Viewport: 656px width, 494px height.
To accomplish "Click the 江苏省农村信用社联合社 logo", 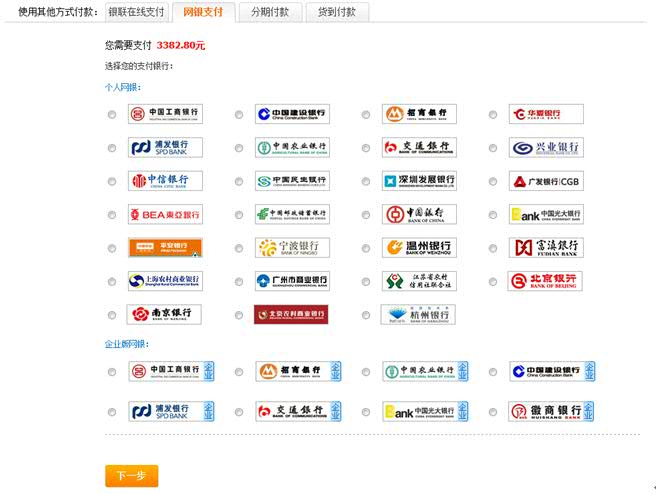I will pyautogui.click(x=419, y=281).
